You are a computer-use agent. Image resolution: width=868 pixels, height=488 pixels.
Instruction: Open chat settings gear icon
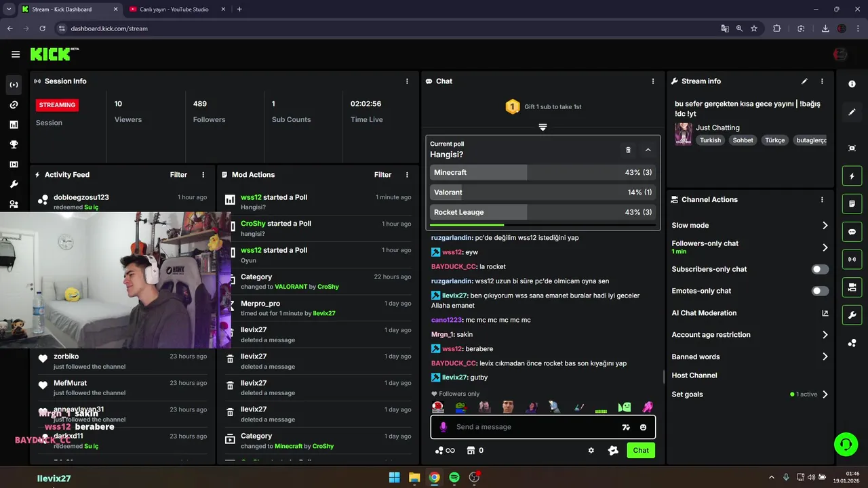click(591, 450)
